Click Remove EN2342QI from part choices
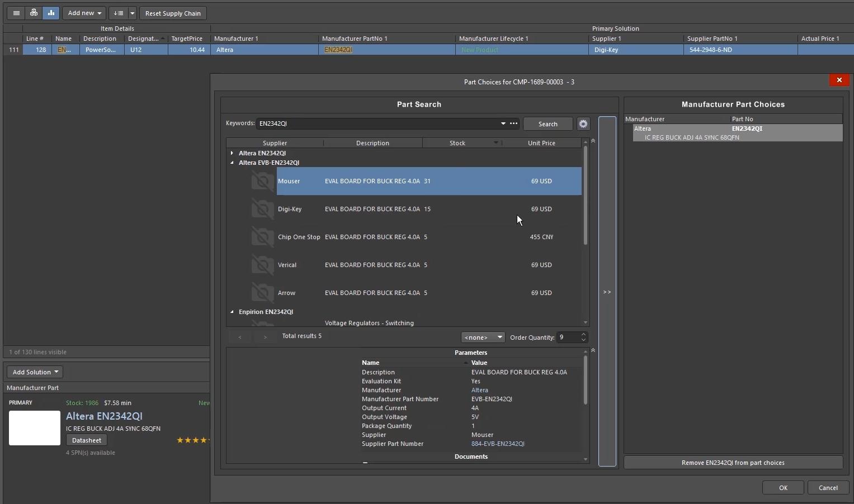854x504 pixels. 733,463
